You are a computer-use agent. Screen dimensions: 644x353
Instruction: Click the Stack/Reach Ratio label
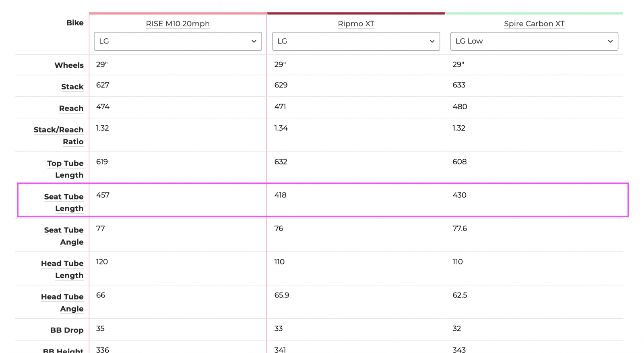[59, 136]
